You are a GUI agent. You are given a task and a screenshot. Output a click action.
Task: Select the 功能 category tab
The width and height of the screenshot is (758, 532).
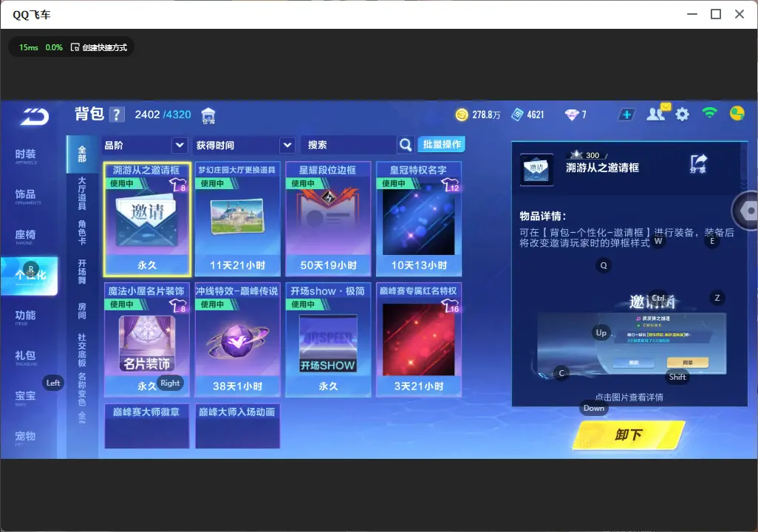pos(26,316)
